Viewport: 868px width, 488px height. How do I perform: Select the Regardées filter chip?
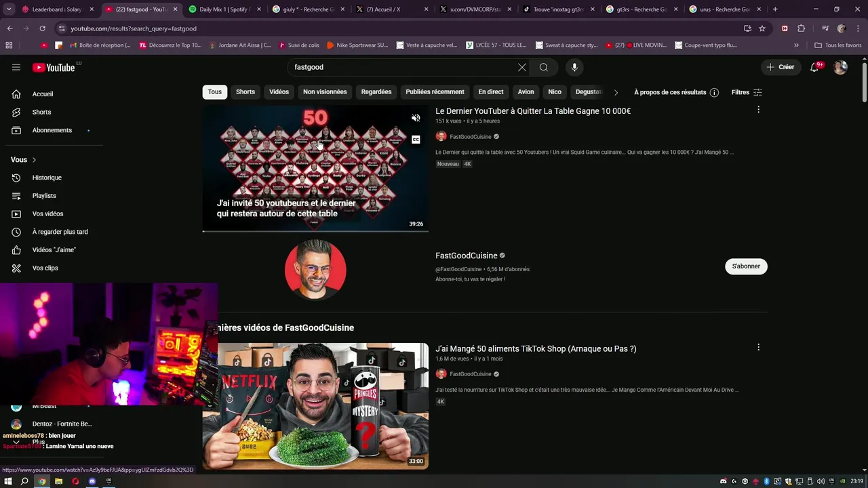coord(376,92)
